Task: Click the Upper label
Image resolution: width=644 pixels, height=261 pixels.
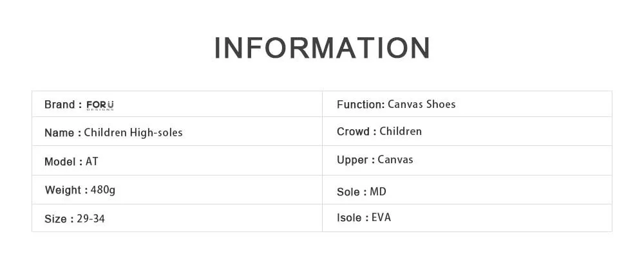Action: [352, 160]
